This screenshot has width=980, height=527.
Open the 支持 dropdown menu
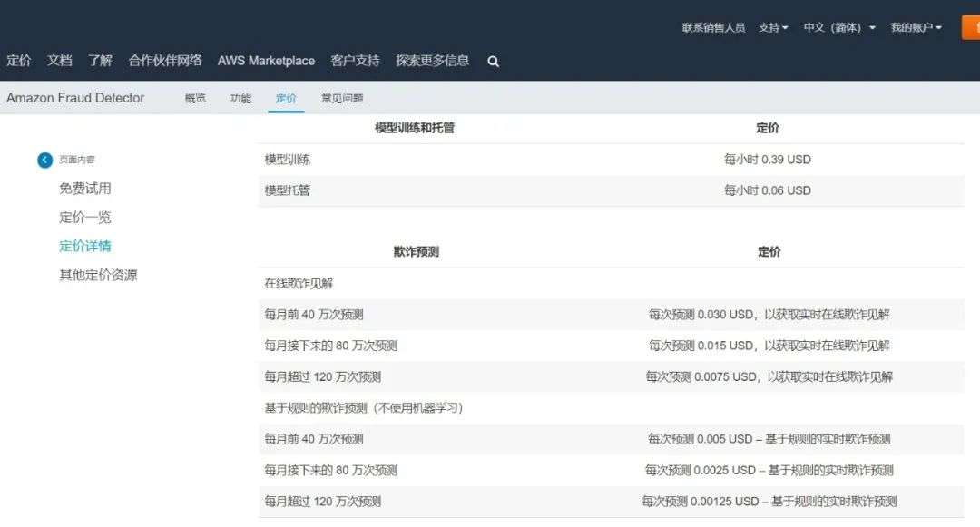pyautogui.click(x=773, y=27)
